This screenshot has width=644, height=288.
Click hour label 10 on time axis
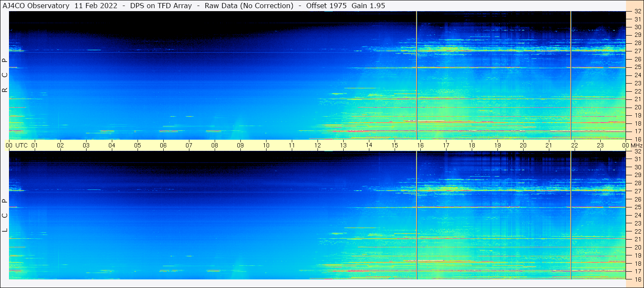pyautogui.click(x=266, y=145)
